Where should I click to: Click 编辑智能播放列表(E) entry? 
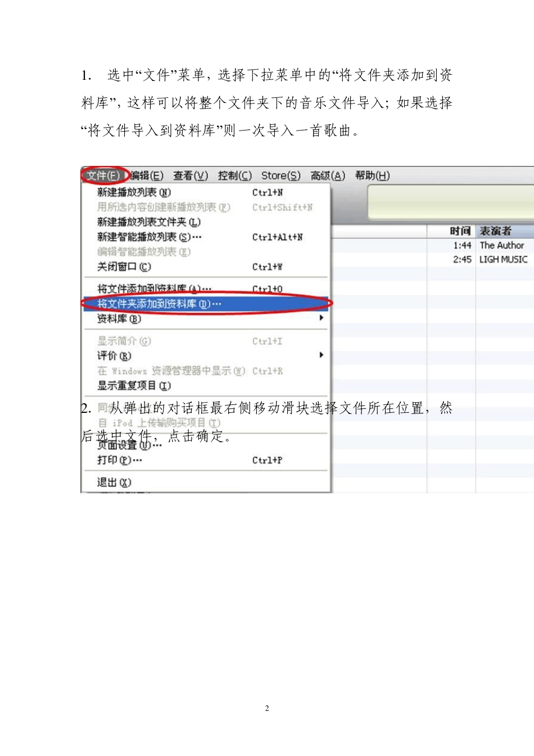coord(206,252)
